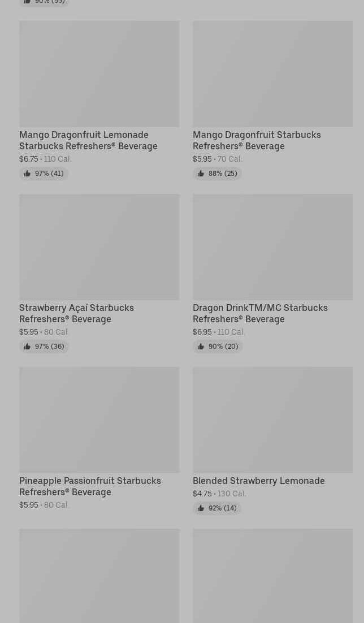
Task: Select Strawberry Açaí Starbucks Refreshers Beverage title
Action: coord(76,313)
